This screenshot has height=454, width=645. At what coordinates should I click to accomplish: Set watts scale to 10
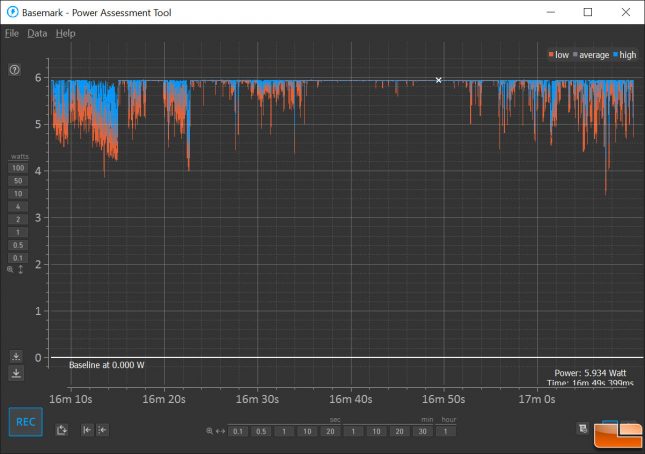point(18,194)
